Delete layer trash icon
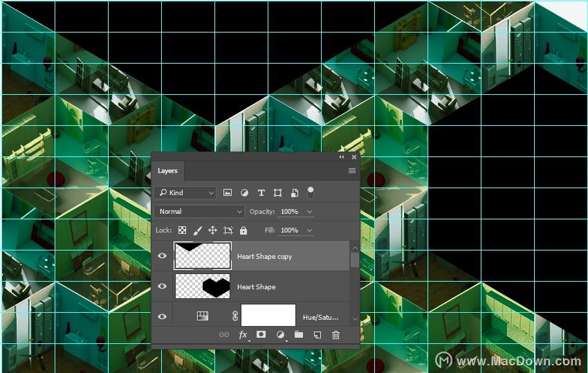 (336, 334)
